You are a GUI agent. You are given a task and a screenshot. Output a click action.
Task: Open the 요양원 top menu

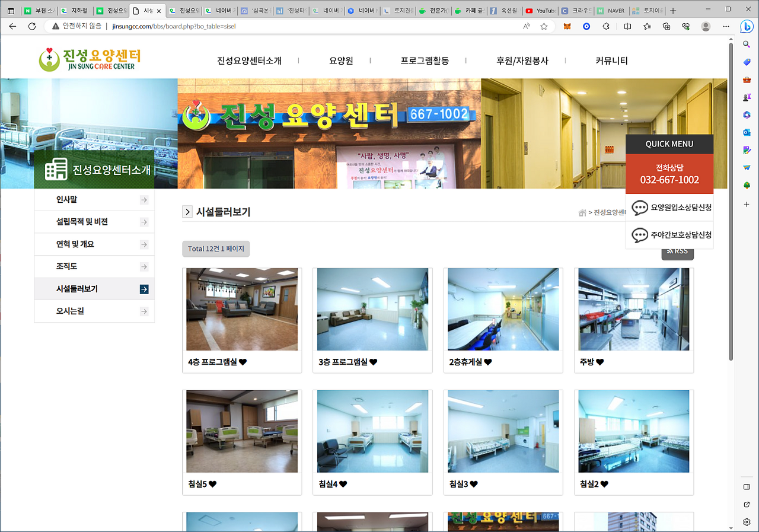[341, 60]
